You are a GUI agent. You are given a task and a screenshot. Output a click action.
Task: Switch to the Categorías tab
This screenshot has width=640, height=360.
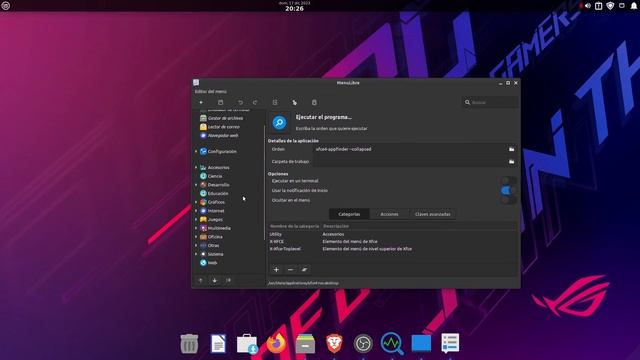click(x=349, y=214)
